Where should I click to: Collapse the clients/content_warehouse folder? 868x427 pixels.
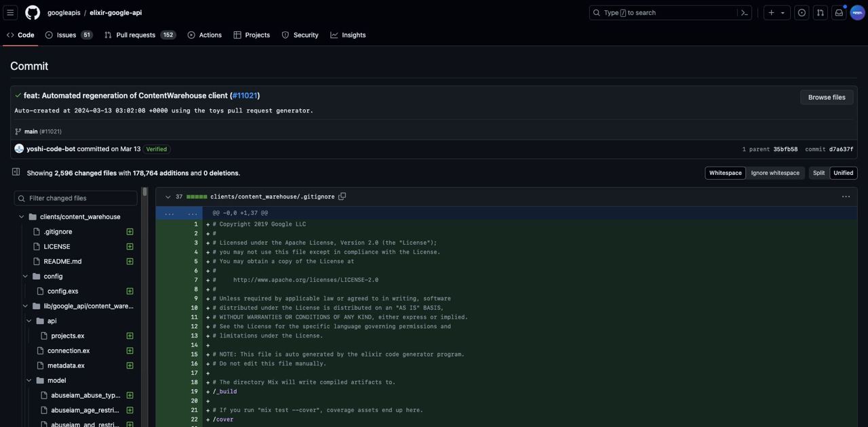22,217
